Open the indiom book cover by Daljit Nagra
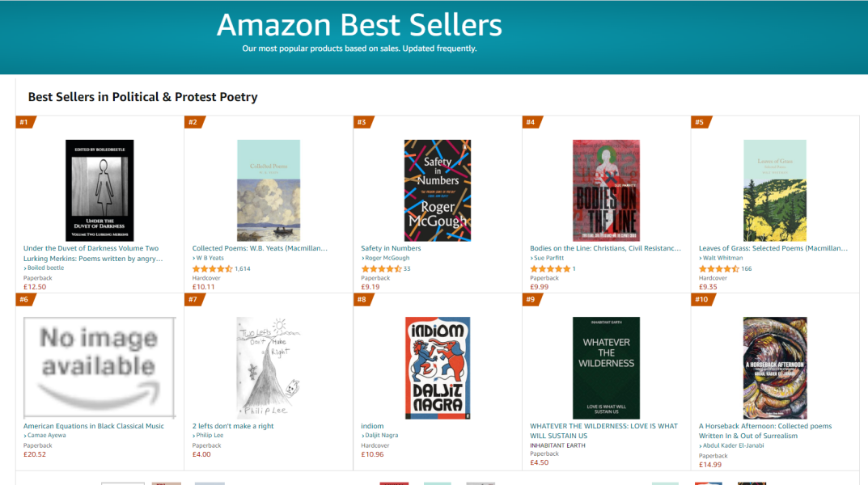 pyautogui.click(x=437, y=367)
